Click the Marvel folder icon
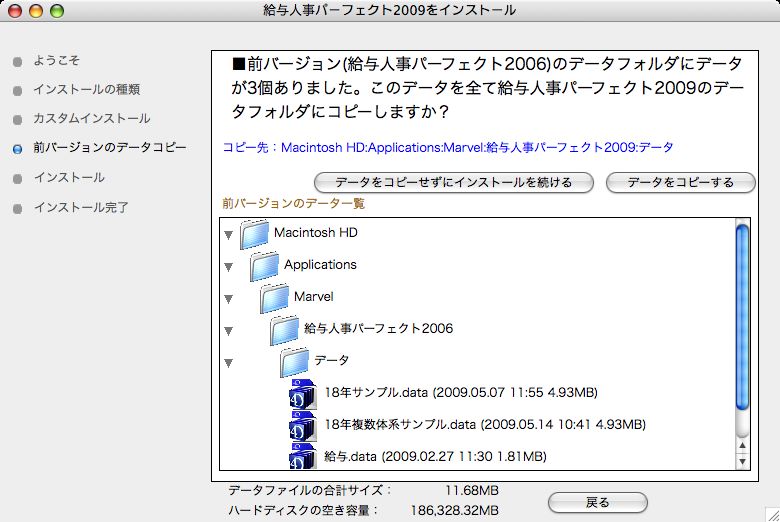The width and height of the screenshot is (780, 522). pyautogui.click(x=274, y=298)
